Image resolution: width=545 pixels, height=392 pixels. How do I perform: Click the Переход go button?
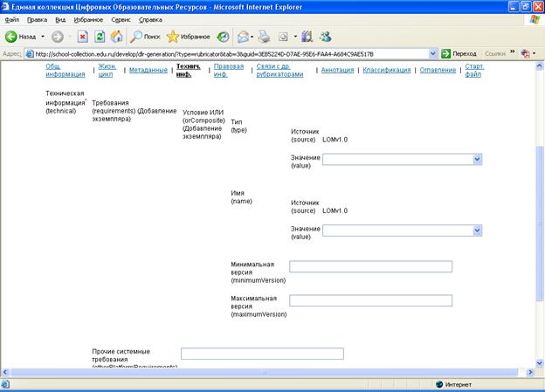[x=459, y=54]
